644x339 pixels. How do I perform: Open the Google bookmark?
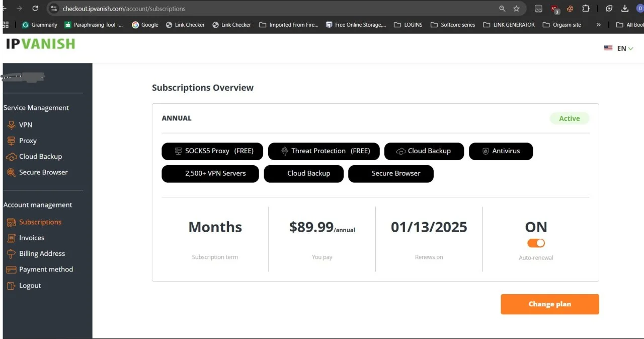tap(145, 25)
